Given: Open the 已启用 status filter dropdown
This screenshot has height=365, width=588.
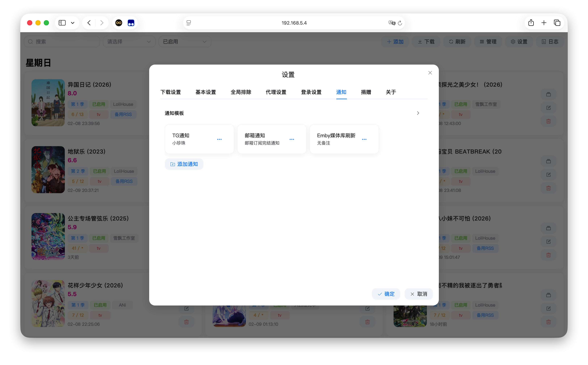Looking at the screenshot, I should (185, 41).
